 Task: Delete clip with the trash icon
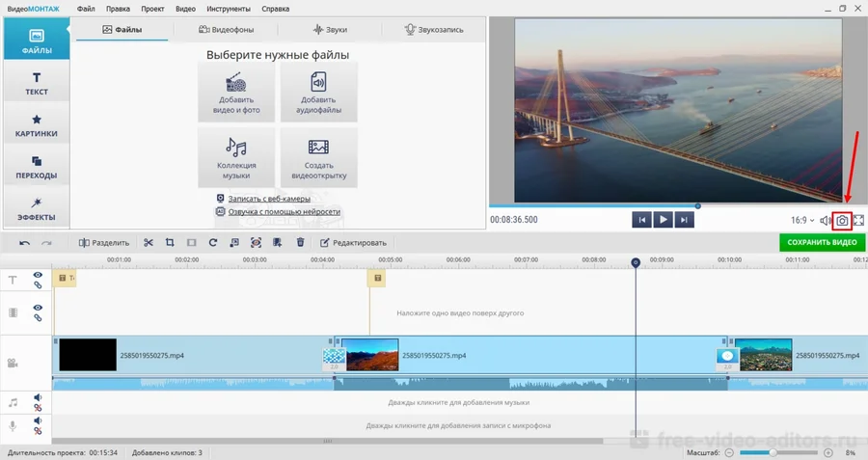[x=301, y=243]
